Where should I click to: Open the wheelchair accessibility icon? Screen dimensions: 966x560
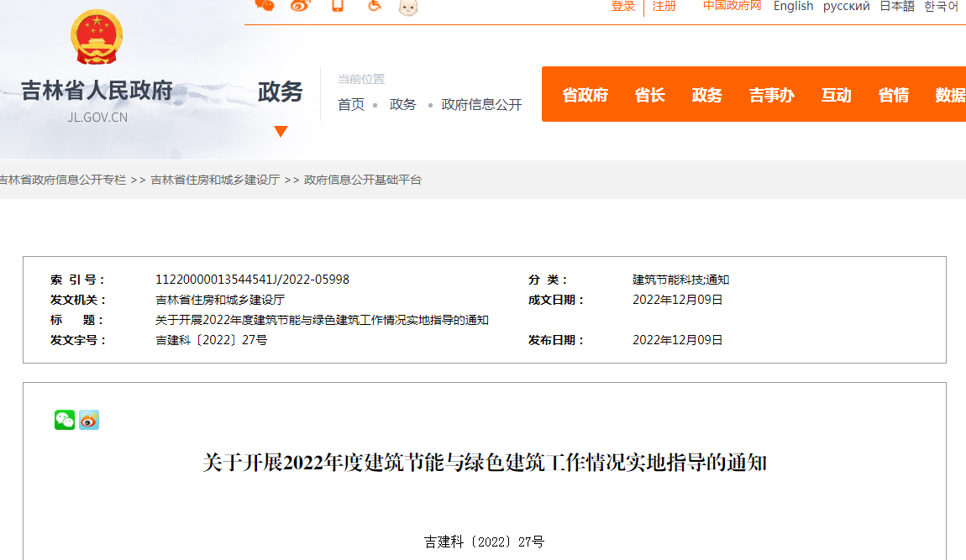(x=374, y=6)
